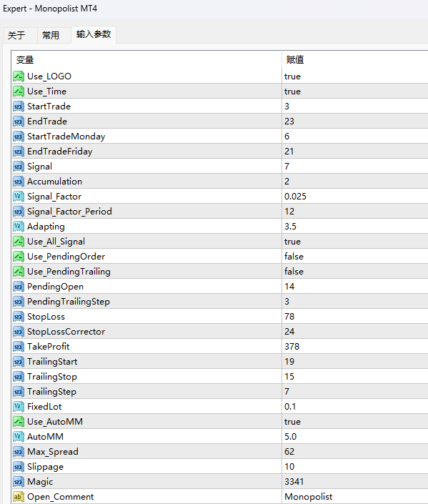Click the TakeProfit integer variable icon
Image resolution: width=428 pixels, height=504 pixels.
point(19,347)
